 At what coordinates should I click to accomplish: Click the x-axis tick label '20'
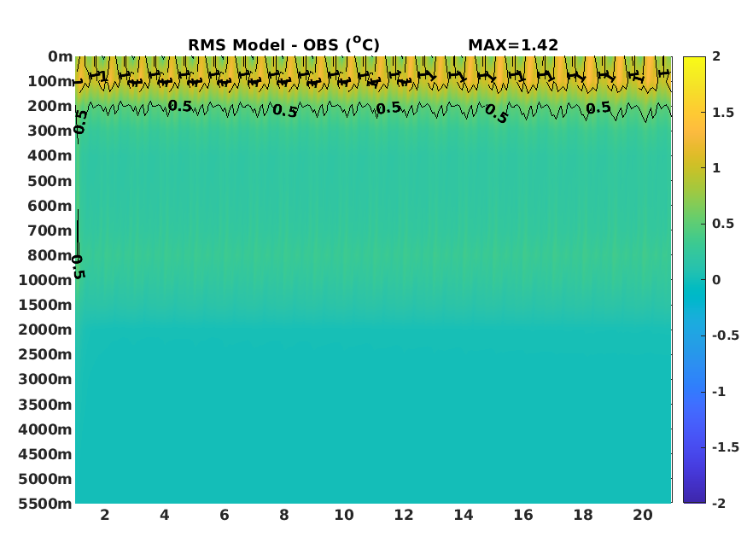click(643, 515)
